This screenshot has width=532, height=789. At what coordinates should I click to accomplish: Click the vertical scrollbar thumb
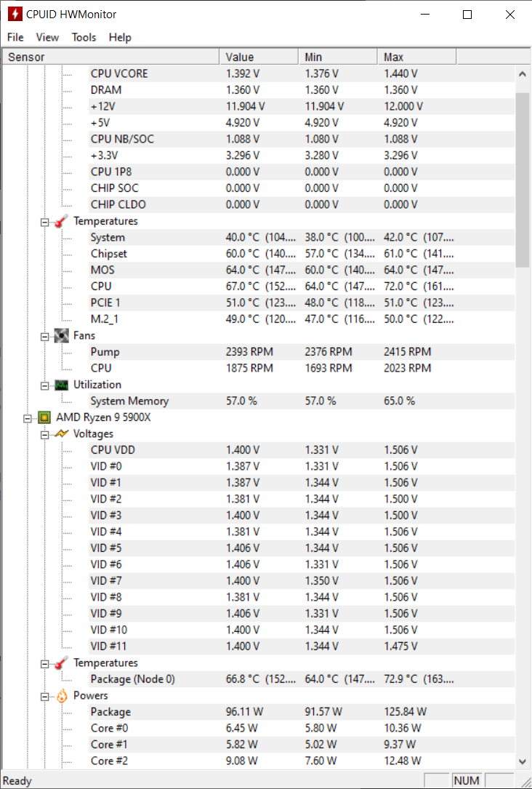pyautogui.click(x=522, y=180)
